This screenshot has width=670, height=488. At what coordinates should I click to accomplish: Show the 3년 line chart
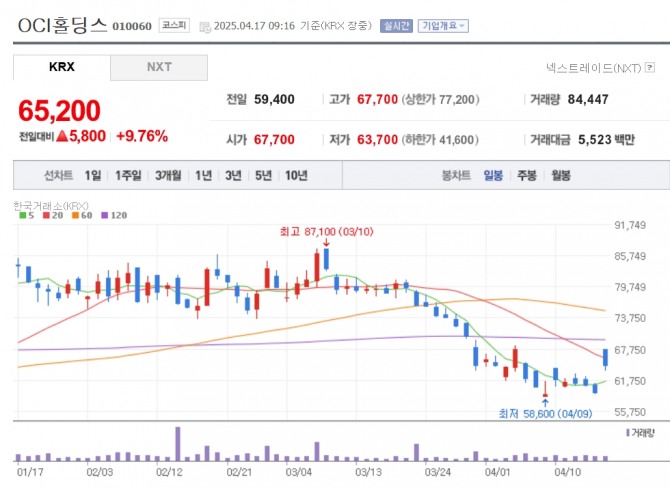(x=233, y=175)
